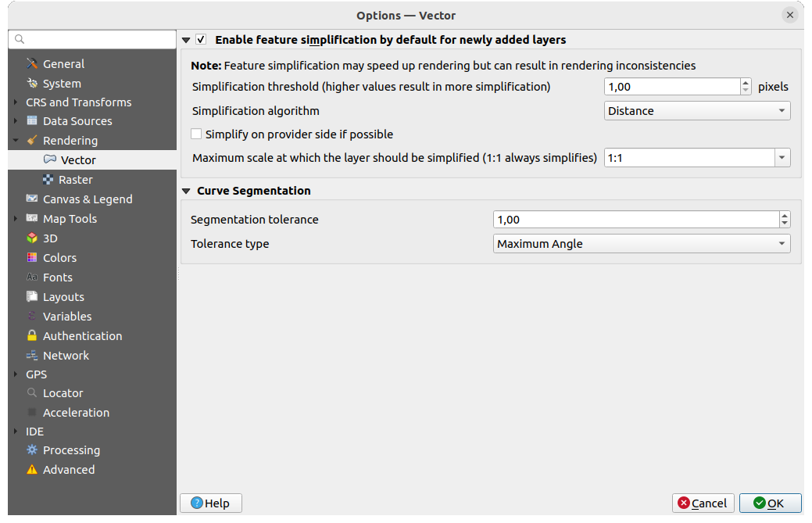Image resolution: width=812 pixels, height=523 pixels.
Task: Change the Tolerance type selection
Action: pyautogui.click(x=641, y=243)
